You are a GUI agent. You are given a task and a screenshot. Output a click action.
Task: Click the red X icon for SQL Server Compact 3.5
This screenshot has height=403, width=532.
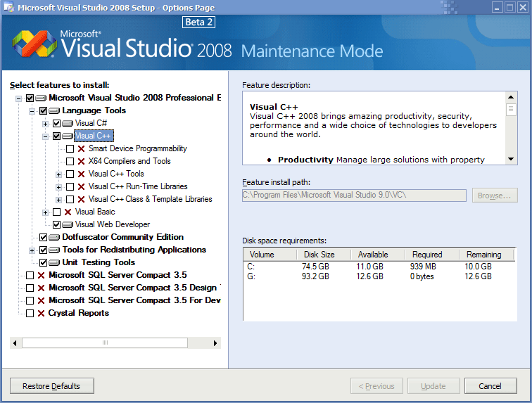click(x=41, y=275)
